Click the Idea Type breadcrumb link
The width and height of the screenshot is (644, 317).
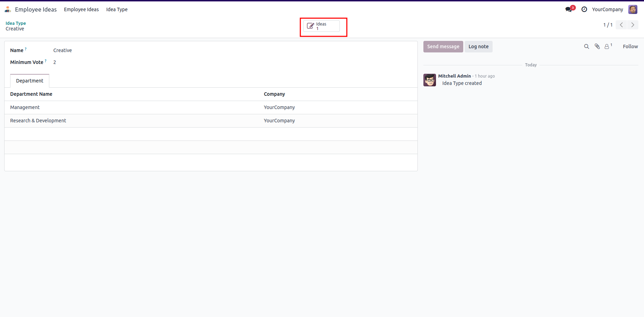[x=16, y=23]
